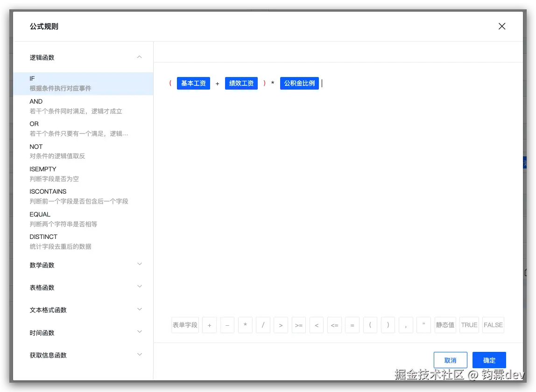
Task: Insert left parenthesis from the operator bar
Action: click(370, 325)
